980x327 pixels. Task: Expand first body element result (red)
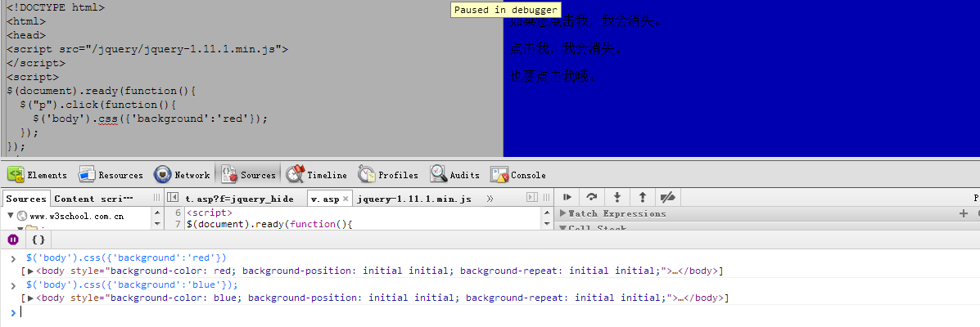30,271
